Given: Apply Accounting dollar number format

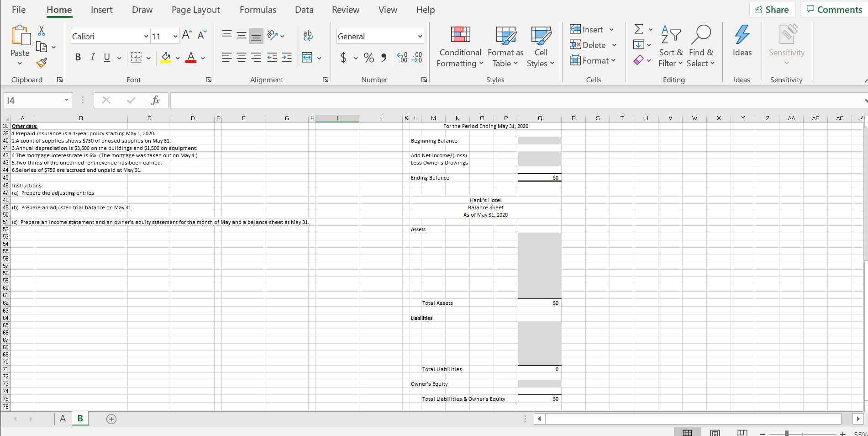Looking at the screenshot, I should [x=343, y=58].
